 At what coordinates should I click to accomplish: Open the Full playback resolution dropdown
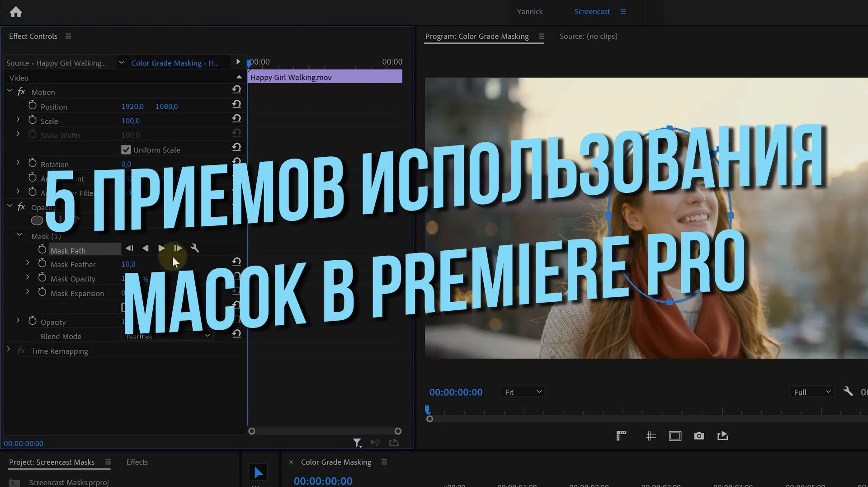[811, 392]
